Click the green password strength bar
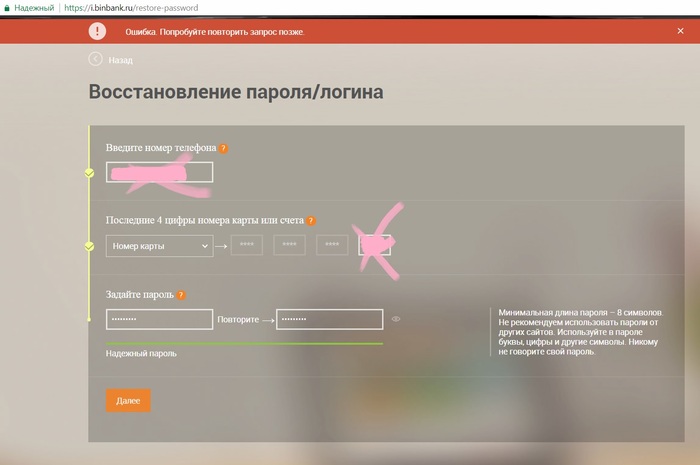 (244, 343)
